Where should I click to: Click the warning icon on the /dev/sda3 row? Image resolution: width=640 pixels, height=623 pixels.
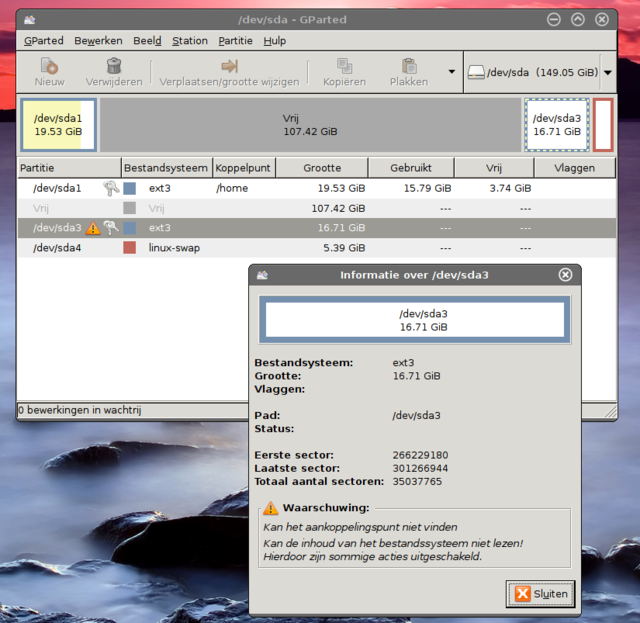tap(93, 228)
